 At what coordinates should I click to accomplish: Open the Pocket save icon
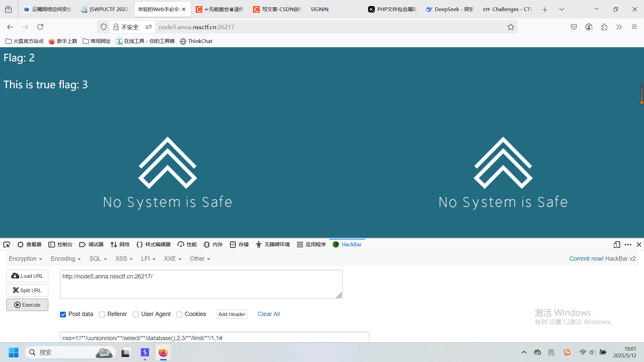(574, 27)
